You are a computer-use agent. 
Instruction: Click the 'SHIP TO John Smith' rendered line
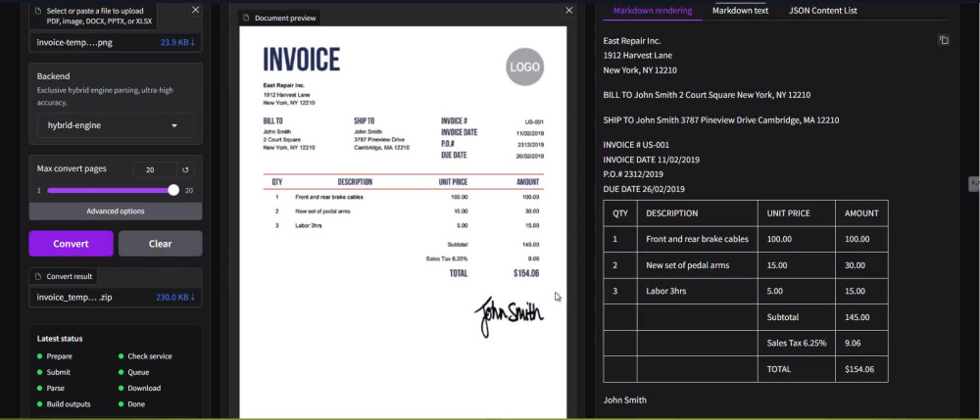(721, 120)
